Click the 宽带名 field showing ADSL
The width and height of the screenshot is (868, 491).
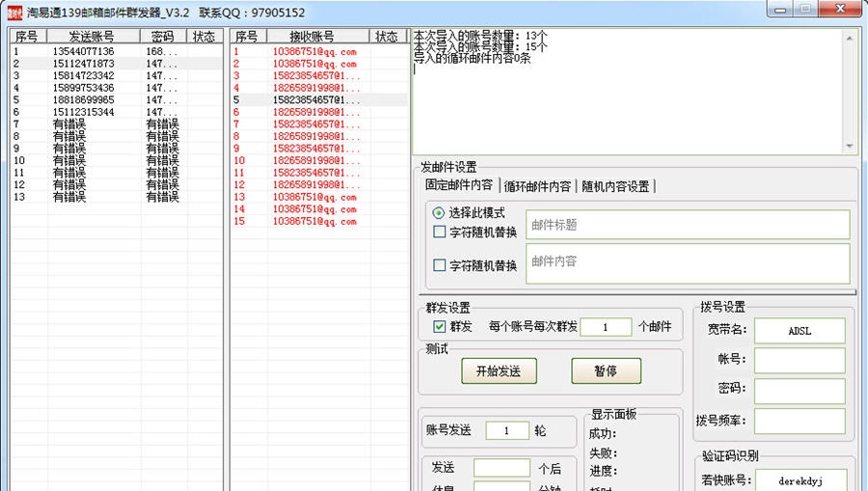[x=800, y=331]
